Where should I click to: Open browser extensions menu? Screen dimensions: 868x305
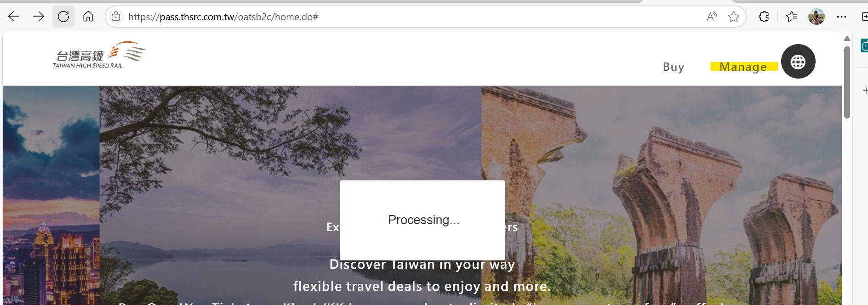click(764, 17)
